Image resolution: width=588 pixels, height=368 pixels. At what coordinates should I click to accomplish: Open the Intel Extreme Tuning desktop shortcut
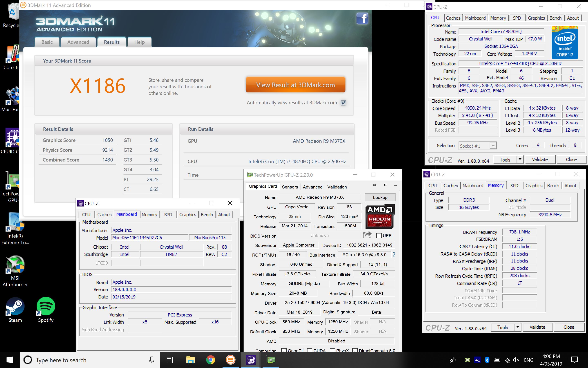tap(15, 229)
